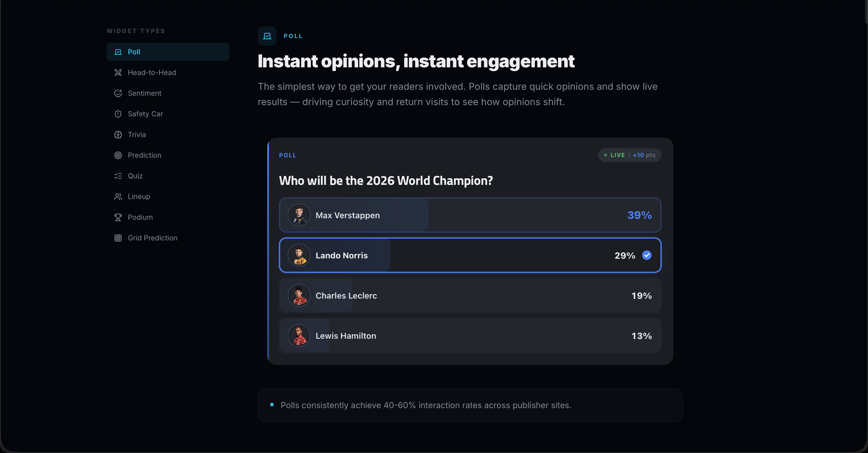
Task: Go to the Trivia widget section
Action: tap(137, 135)
